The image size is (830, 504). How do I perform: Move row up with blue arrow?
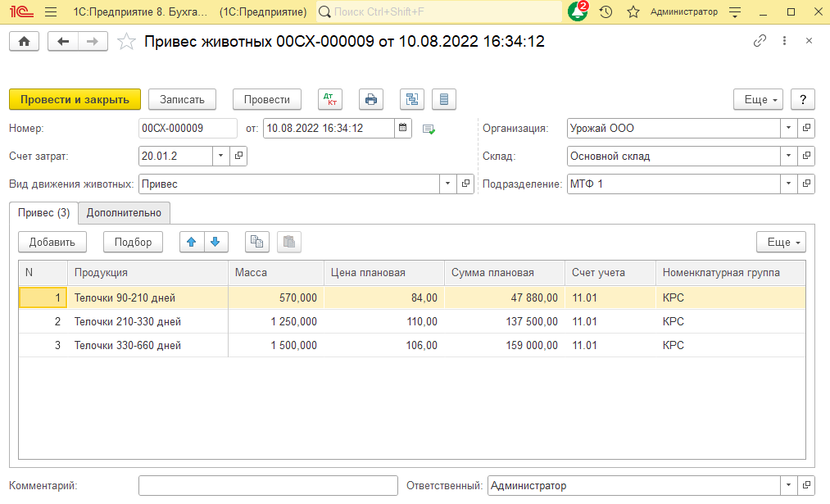pyautogui.click(x=192, y=242)
